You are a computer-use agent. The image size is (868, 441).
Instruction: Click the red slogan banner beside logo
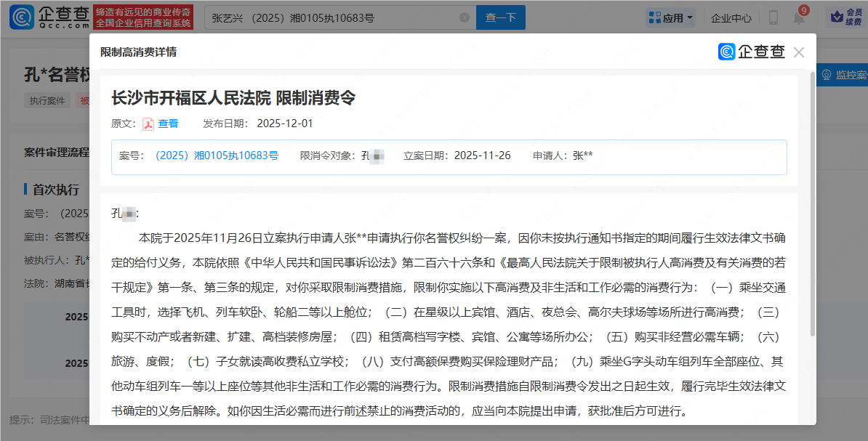[x=143, y=17]
